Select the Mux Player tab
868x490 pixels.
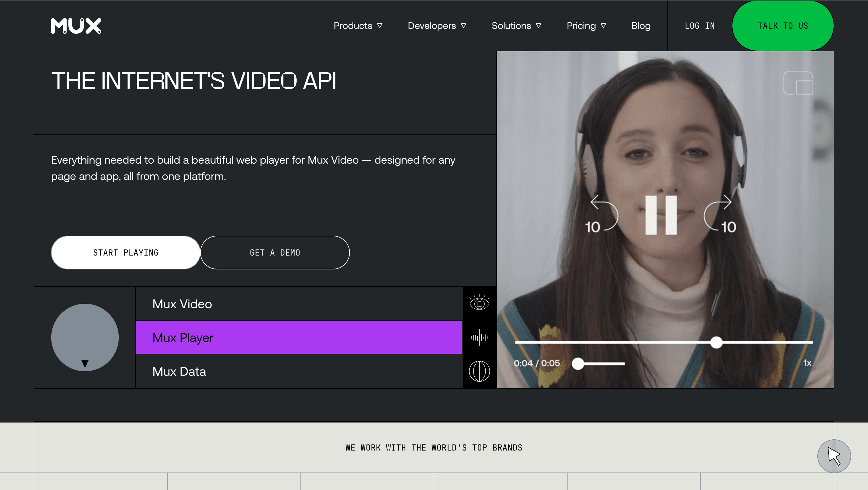[299, 337]
